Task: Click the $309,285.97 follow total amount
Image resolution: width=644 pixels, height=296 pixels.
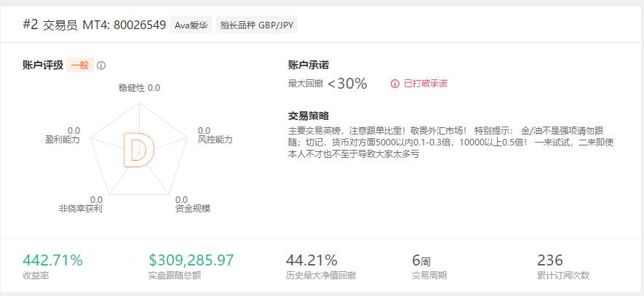Action: pyautogui.click(x=191, y=260)
